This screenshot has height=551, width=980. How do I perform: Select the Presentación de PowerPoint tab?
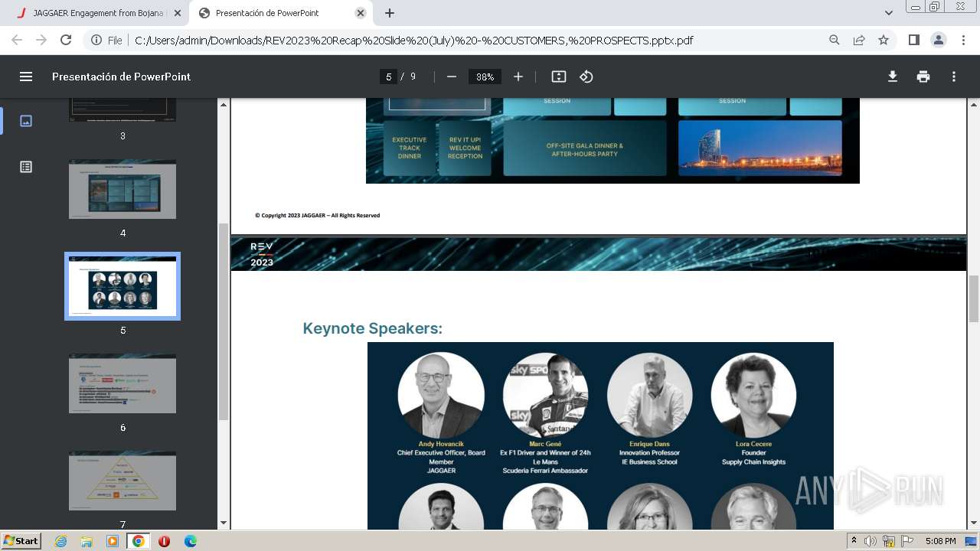tap(282, 13)
